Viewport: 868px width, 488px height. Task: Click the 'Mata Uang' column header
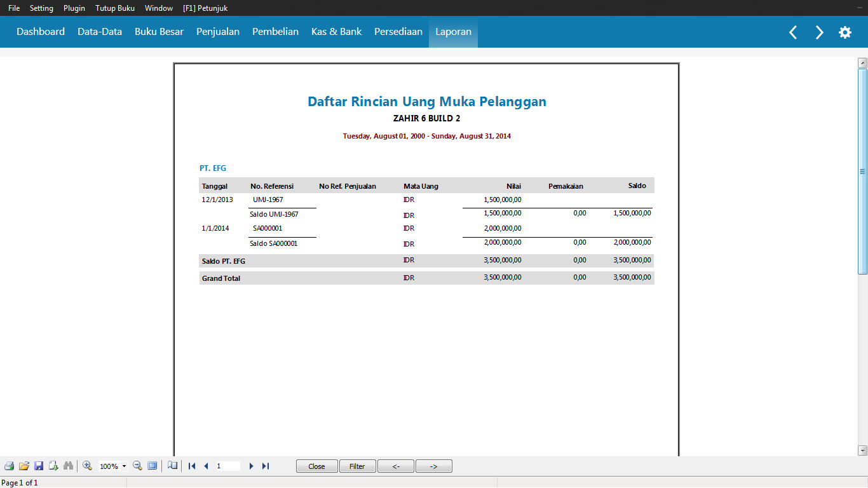click(421, 186)
